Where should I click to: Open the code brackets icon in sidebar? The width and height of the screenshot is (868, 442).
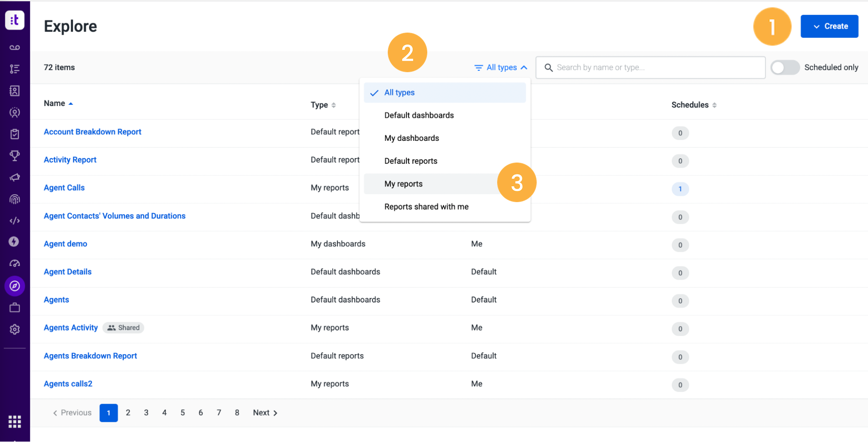14,221
